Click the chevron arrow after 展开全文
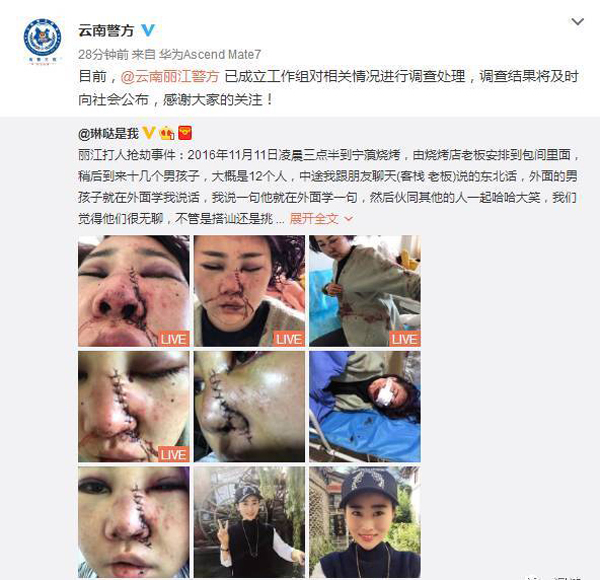 348,219
